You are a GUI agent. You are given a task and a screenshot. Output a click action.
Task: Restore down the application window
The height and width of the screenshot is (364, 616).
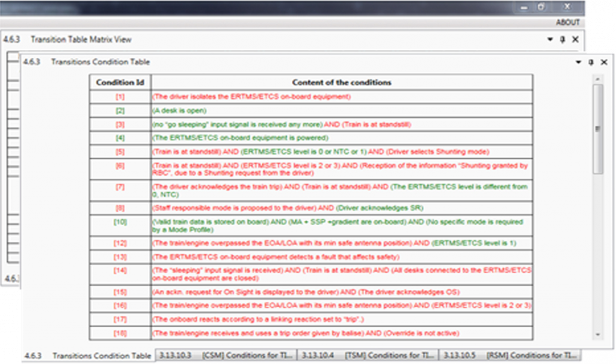click(541, 6)
